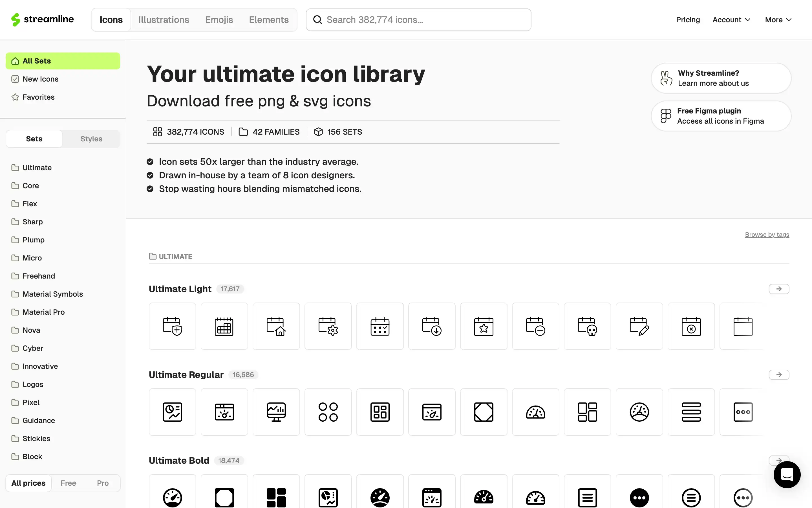Select the calendar cancel X icon
This screenshot has width=812, height=508.
[691, 326]
